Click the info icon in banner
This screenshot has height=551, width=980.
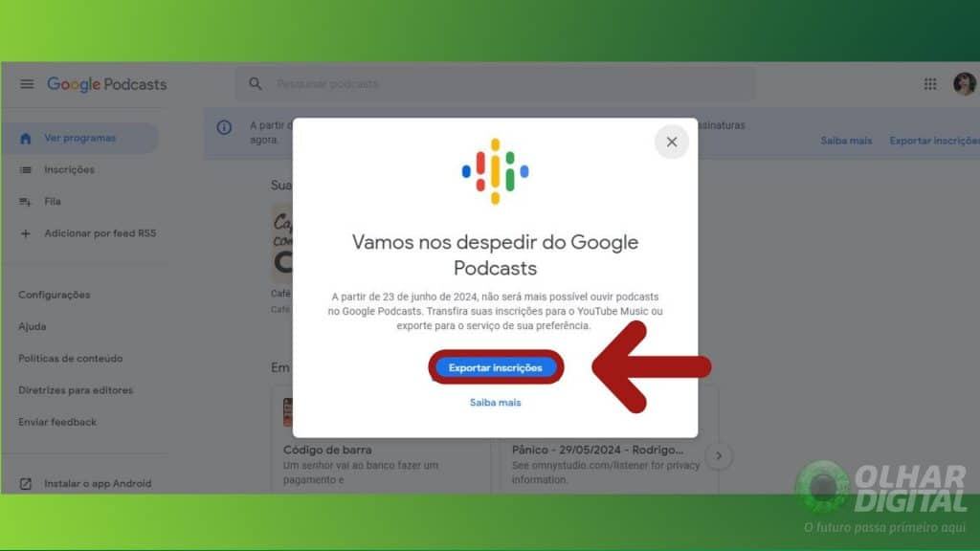(x=224, y=127)
